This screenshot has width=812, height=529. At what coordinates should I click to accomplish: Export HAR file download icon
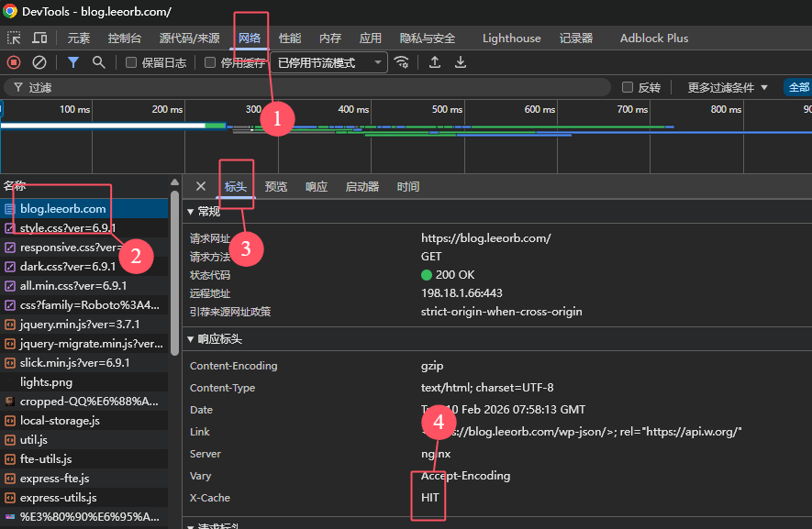coord(461,62)
